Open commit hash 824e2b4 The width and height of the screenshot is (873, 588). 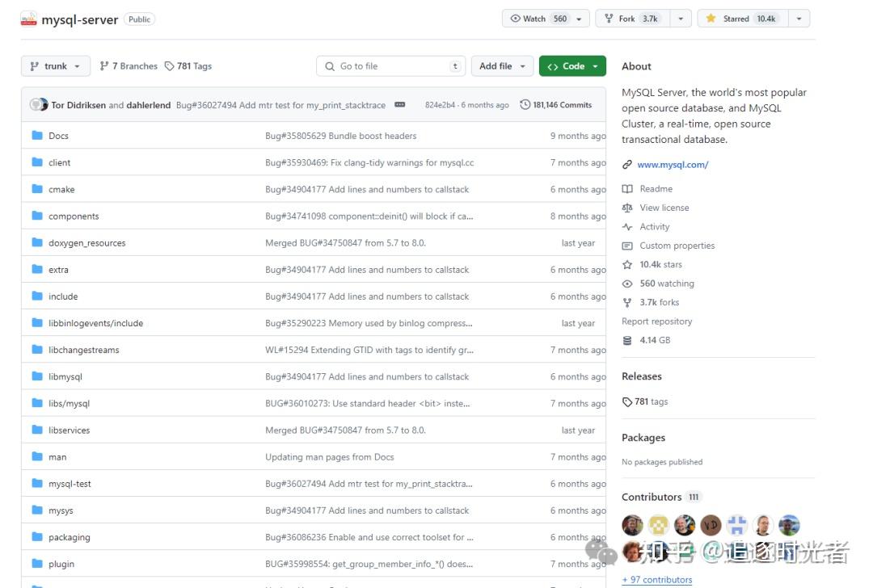440,105
